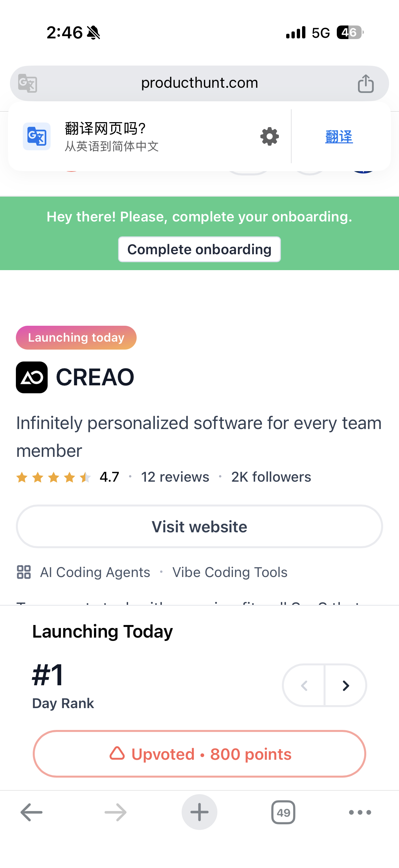Open the Vibe Coding Tools category
This screenshot has height=868, width=399.
click(x=230, y=572)
